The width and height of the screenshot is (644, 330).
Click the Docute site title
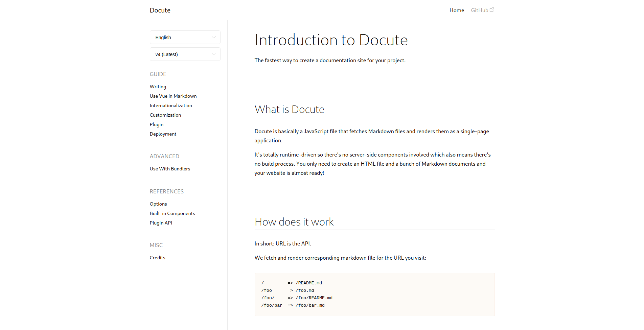[x=160, y=10]
